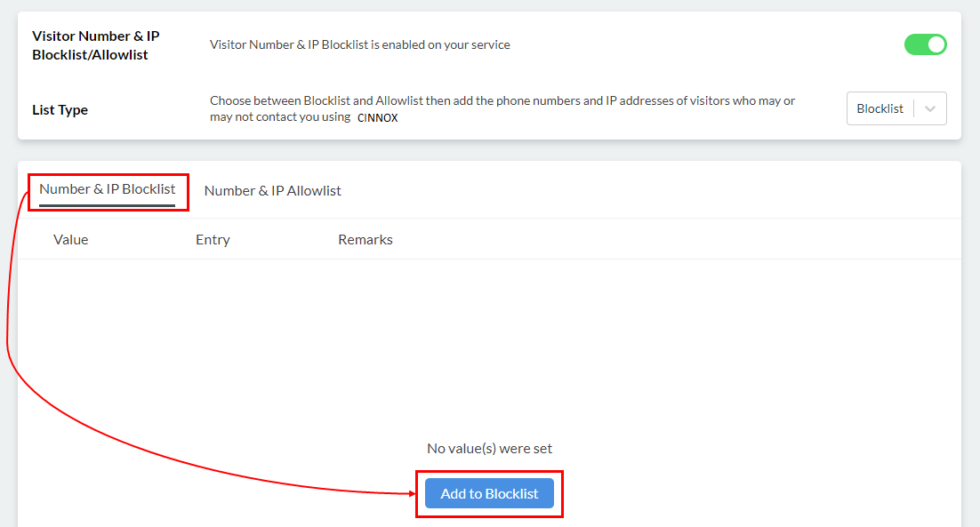Click the Remarks column header
The height and width of the screenshot is (527, 980).
[365, 239]
